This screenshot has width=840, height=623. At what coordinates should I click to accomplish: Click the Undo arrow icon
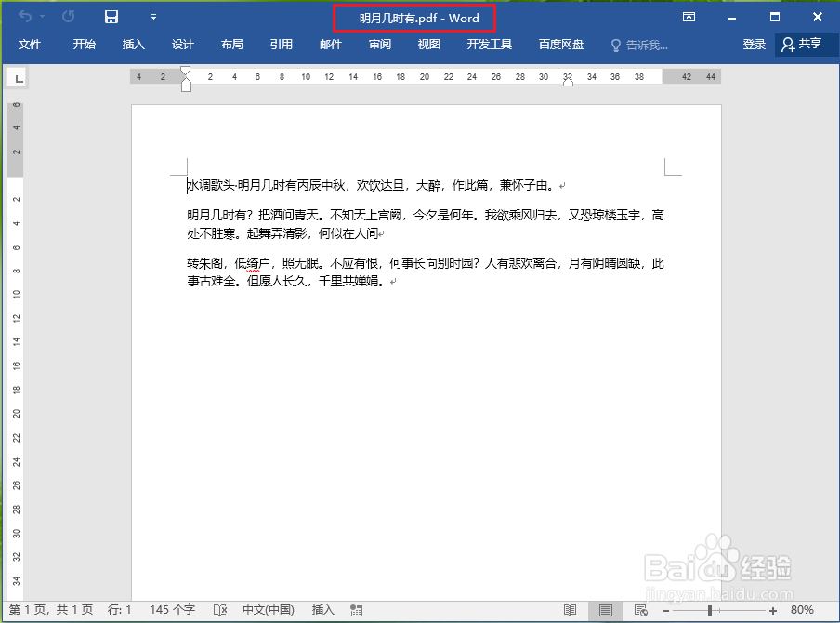28,16
